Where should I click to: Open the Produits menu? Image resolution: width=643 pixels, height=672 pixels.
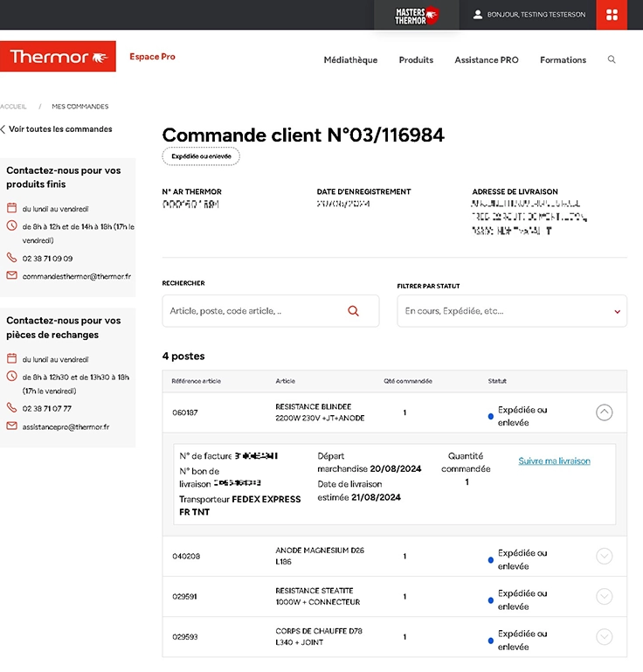point(416,60)
